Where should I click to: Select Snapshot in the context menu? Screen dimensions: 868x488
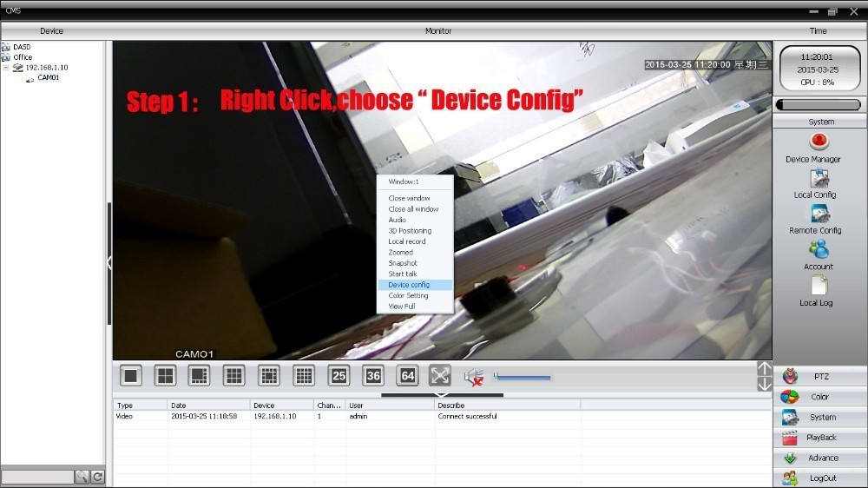(x=403, y=263)
